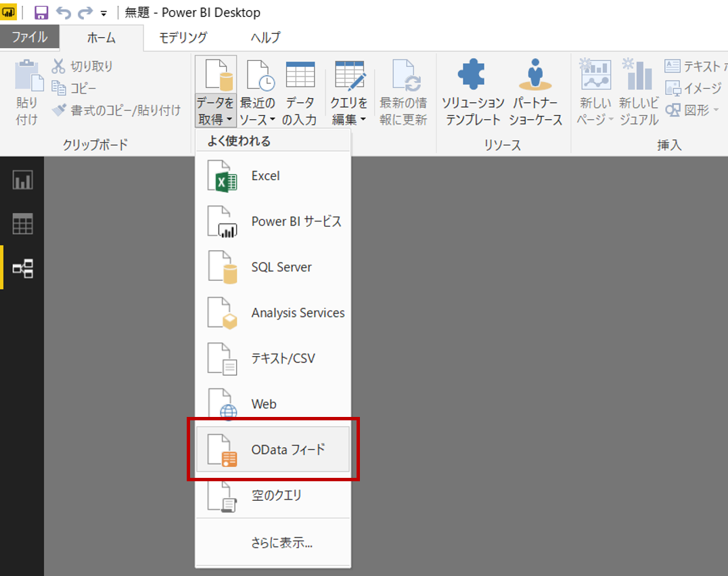Viewport: 728px width, 576px height.
Task: Click さらに表示... to see more sources
Action: [281, 542]
